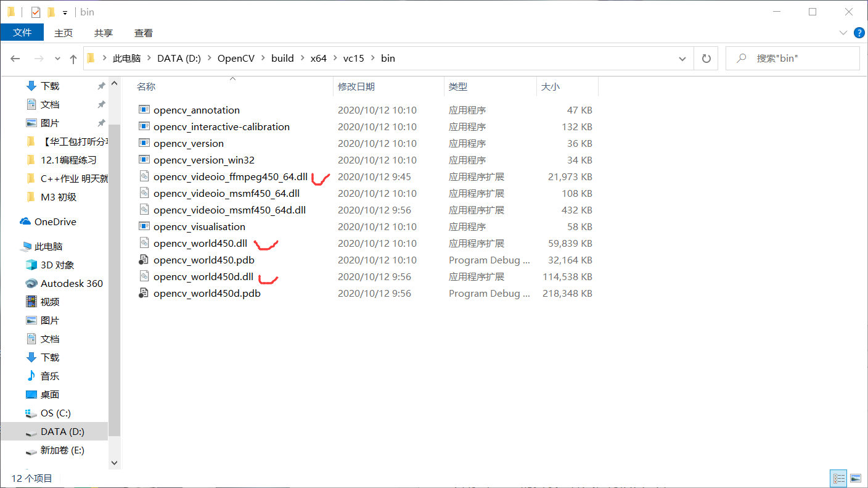Refresh the bin folder view
The image size is (868, 488).
point(706,59)
